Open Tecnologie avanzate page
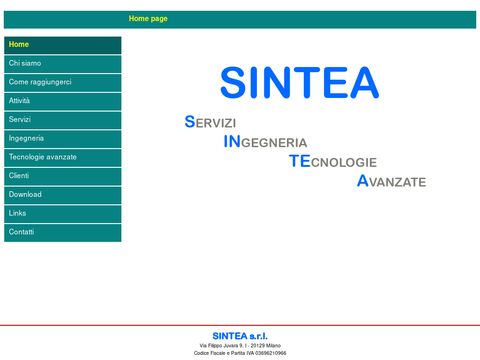 [x=63, y=157]
